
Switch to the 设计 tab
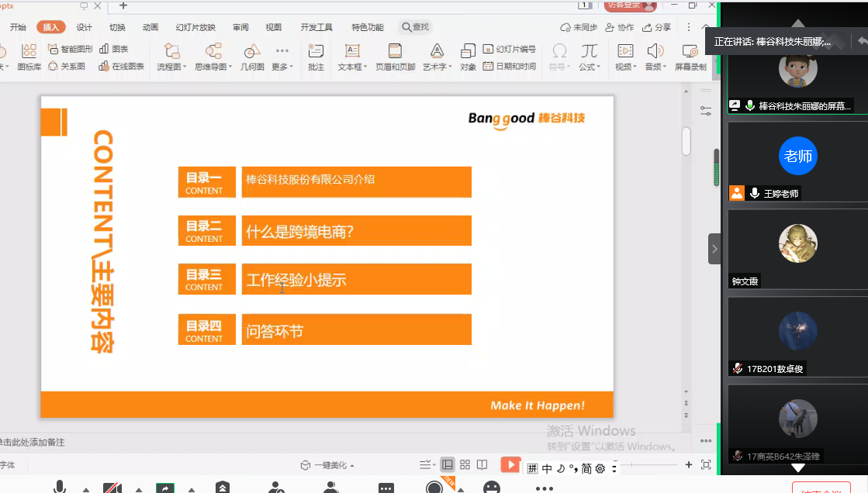coord(84,27)
